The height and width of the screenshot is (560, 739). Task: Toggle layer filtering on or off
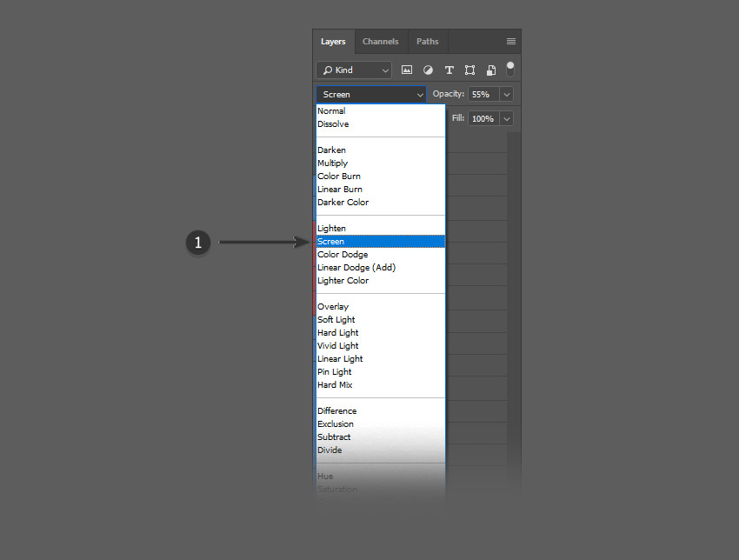[510, 69]
